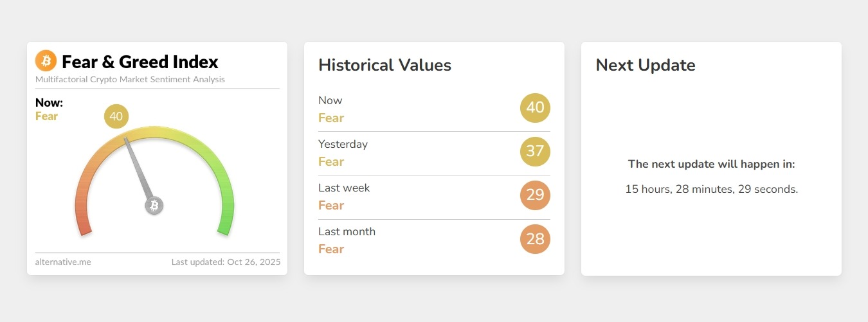Click the gauge badge showing 40
The height and width of the screenshot is (322, 868).
click(x=116, y=117)
